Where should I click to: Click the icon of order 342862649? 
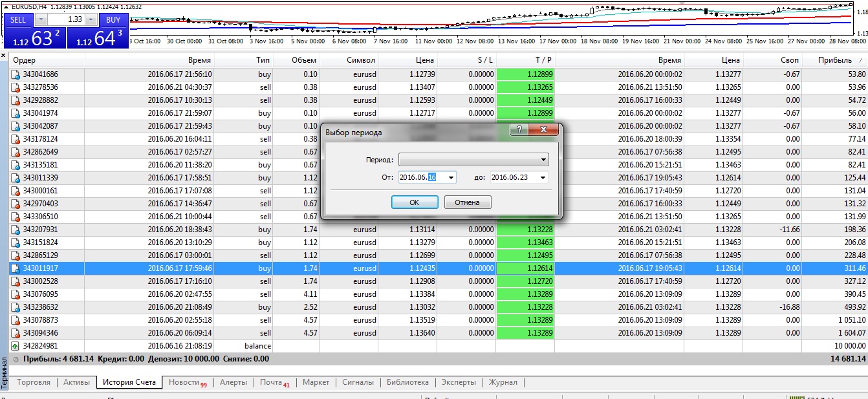pyautogui.click(x=16, y=152)
